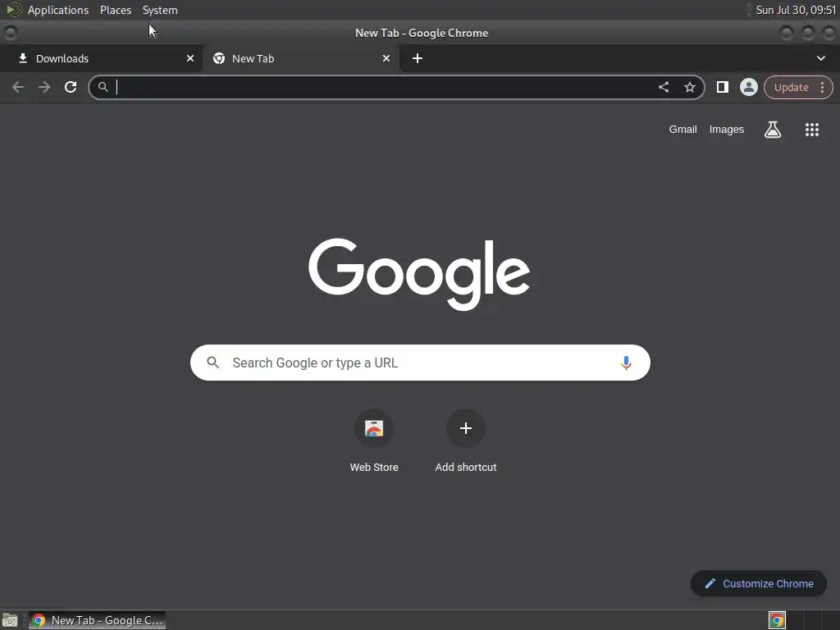Open the Google apps grid
This screenshot has width=840, height=630.
811,129
